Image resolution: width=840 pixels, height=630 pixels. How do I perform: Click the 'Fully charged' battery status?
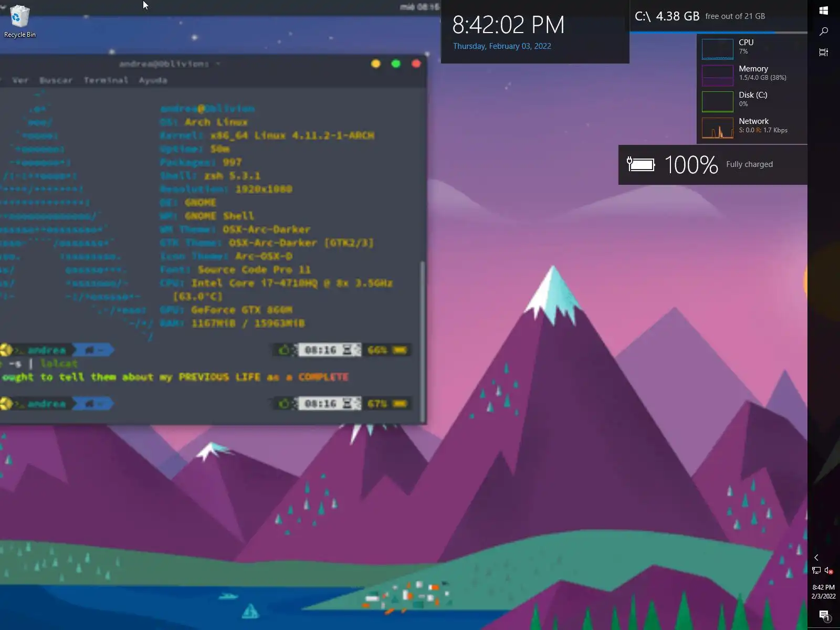(x=749, y=164)
